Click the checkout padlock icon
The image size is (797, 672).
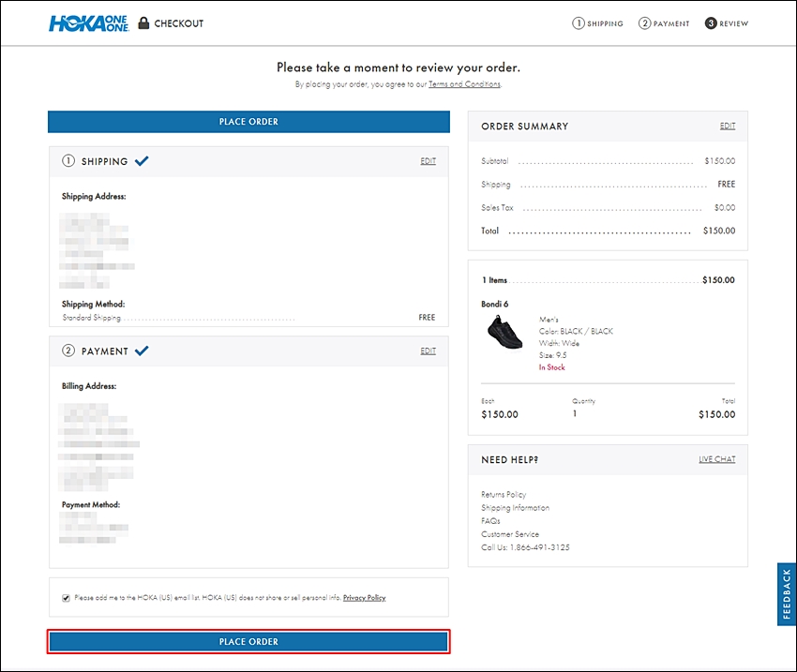[143, 22]
